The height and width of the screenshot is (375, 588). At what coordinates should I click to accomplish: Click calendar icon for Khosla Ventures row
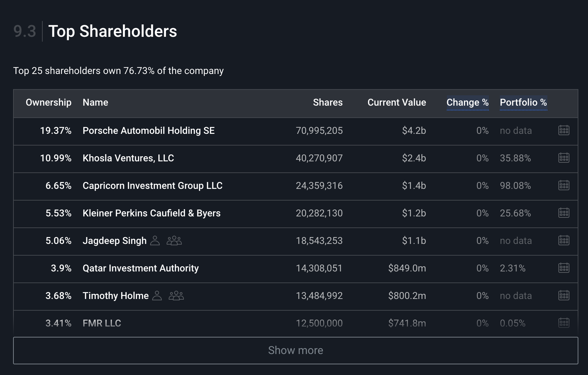(x=564, y=158)
